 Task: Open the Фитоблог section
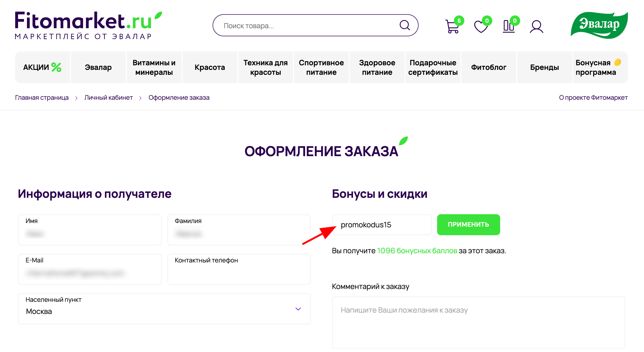coord(488,67)
